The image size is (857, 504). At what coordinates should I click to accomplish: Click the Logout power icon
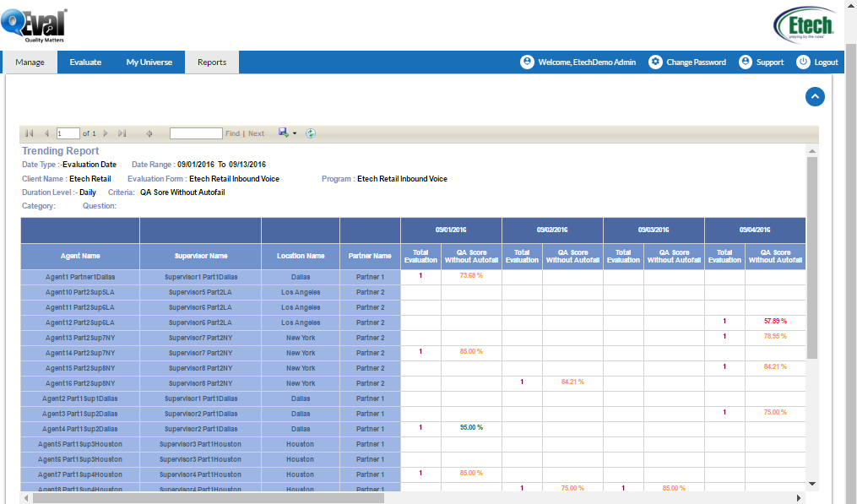(x=803, y=62)
